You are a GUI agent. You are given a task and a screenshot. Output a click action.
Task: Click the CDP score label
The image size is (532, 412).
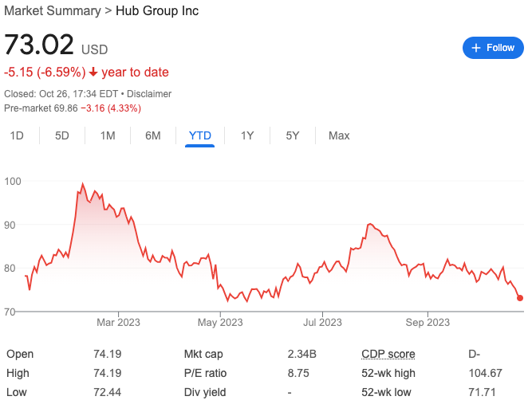point(388,354)
